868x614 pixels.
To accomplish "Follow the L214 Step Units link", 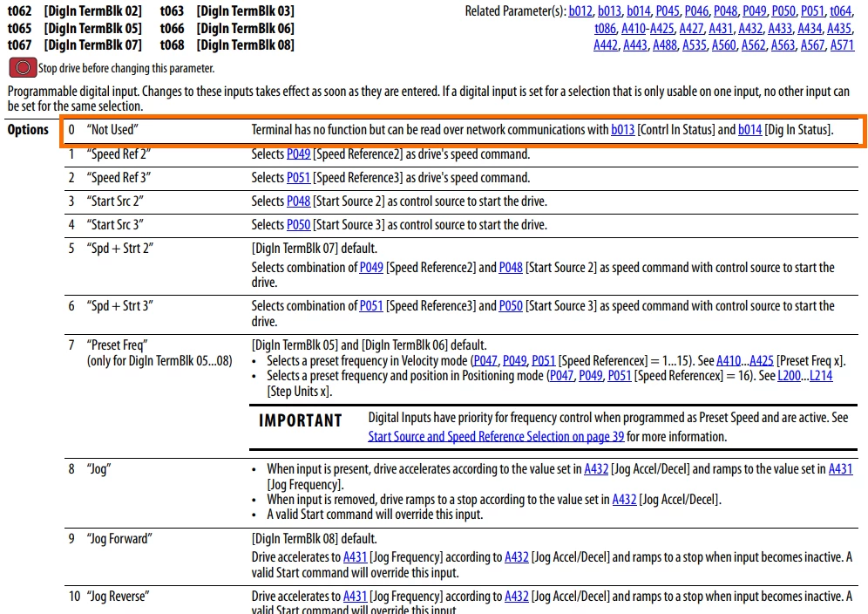I will (821, 376).
